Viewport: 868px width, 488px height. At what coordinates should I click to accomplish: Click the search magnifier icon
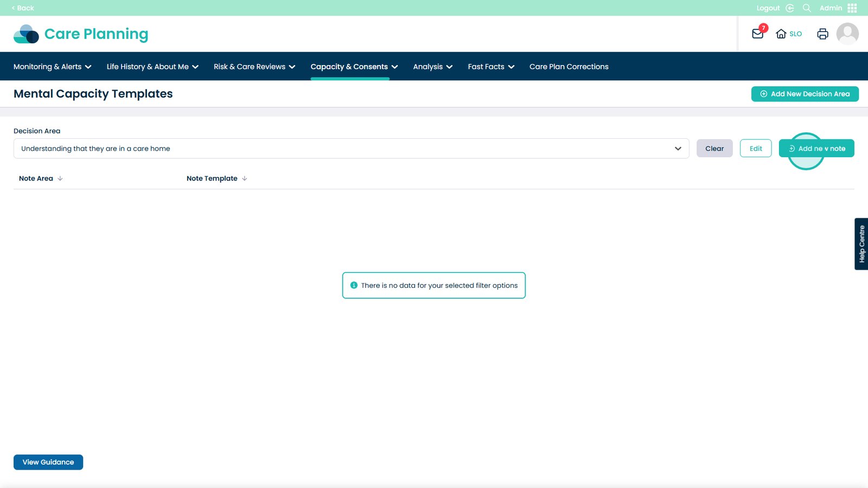coord(807,8)
